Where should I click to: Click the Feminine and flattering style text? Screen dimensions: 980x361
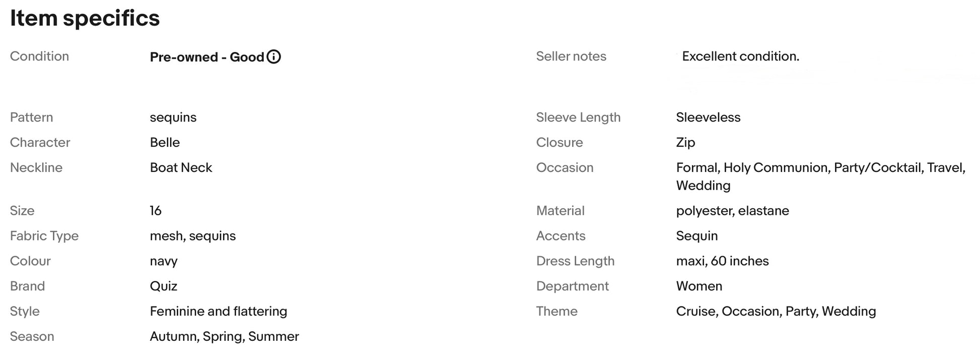[x=219, y=312]
